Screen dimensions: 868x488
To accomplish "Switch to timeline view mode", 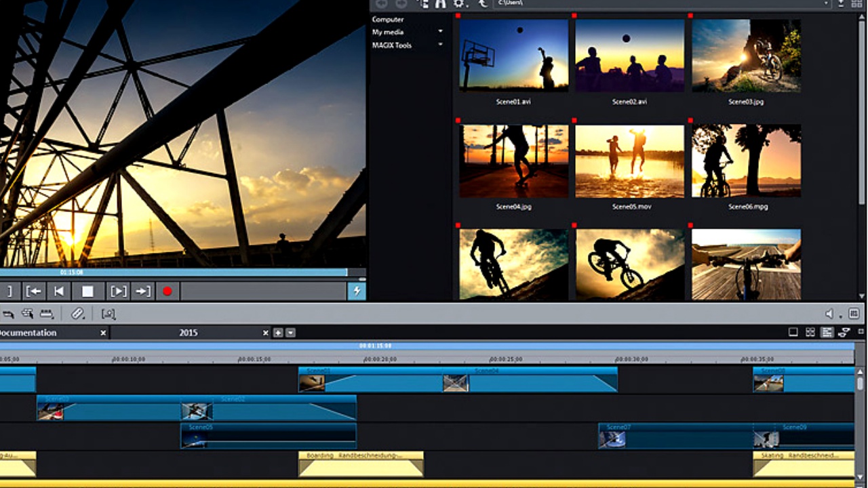I will pos(827,332).
